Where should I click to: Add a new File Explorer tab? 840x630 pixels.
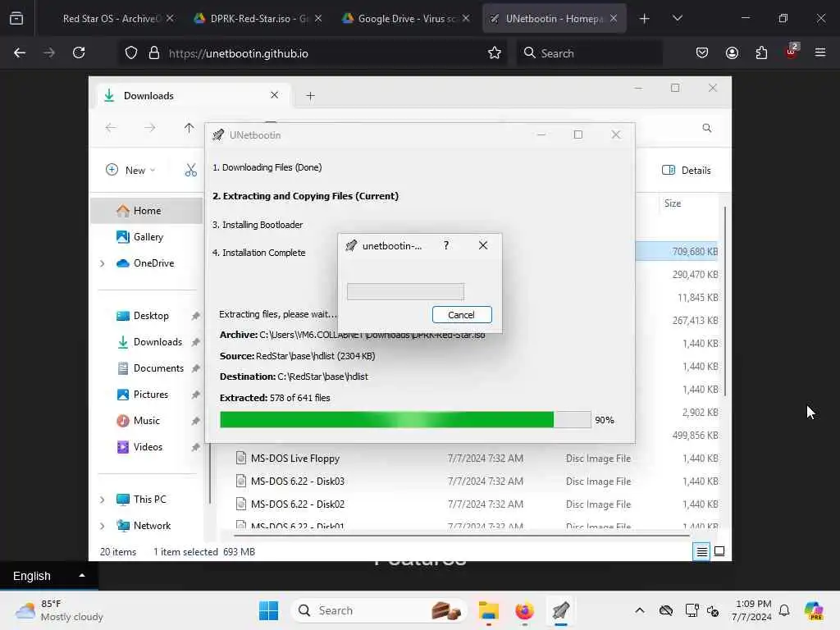[310, 96]
